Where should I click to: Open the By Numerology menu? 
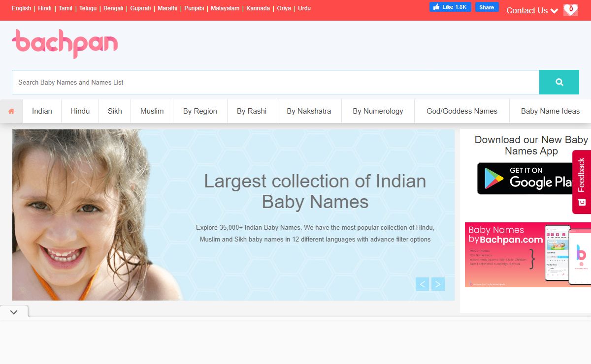coord(378,111)
